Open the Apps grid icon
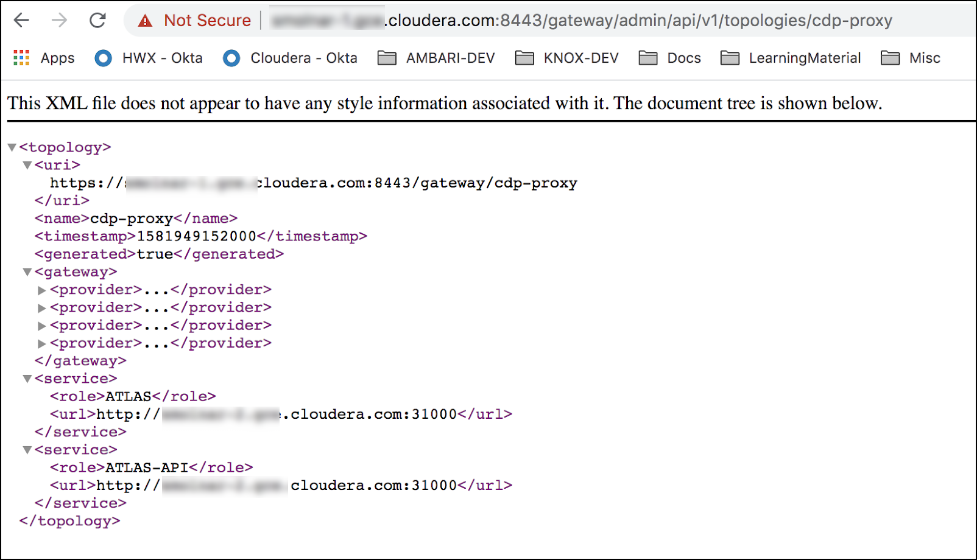The width and height of the screenshot is (977, 560). [21, 58]
